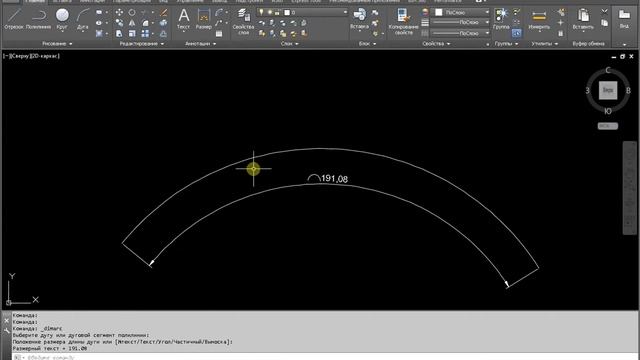Click ViewCube compass letter Ю

pyautogui.click(x=608, y=111)
